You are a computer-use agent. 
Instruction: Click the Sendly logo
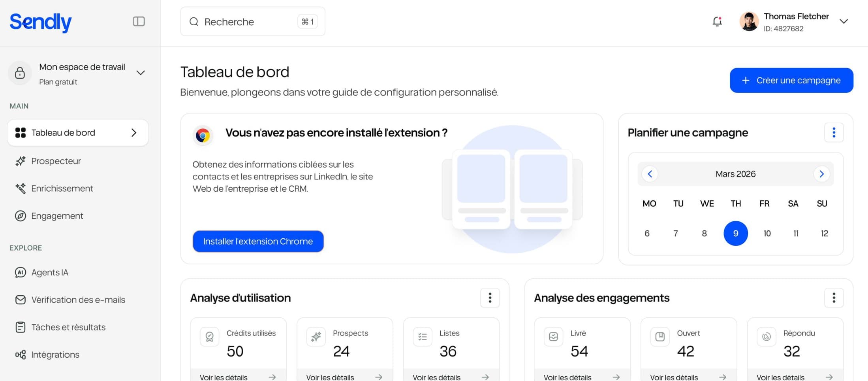click(40, 22)
